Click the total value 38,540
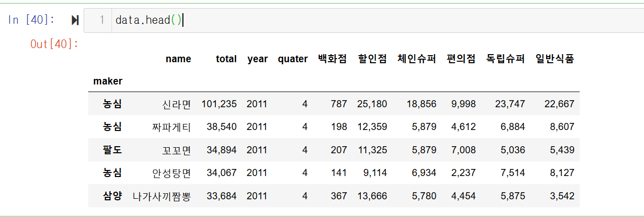644x217 pixels. (x=221, y=127)
